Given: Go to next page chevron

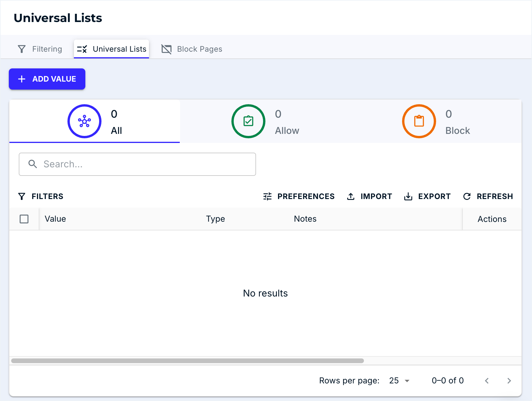Looking at the screenshot, I should click(x=509, y=381).
